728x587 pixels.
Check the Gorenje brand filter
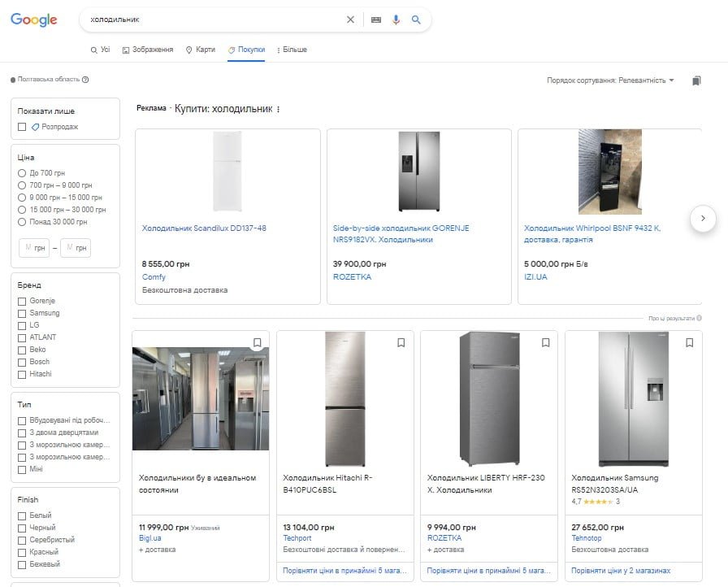22,301
